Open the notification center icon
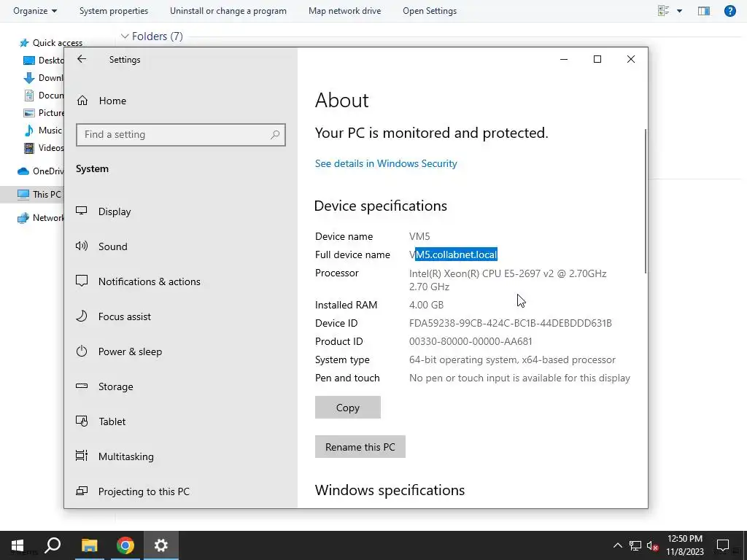 click(x=723, y=545)
